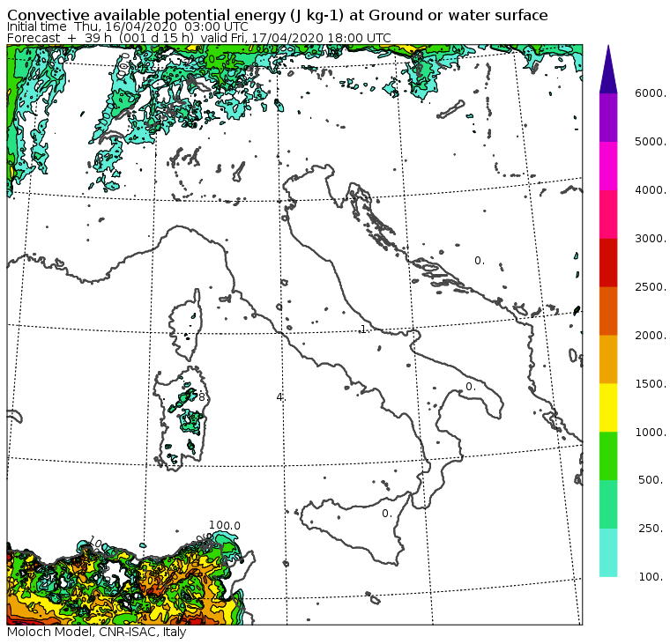670x644 pixels.
Task: Click the 500. legend label
Action: click(651, 480)
